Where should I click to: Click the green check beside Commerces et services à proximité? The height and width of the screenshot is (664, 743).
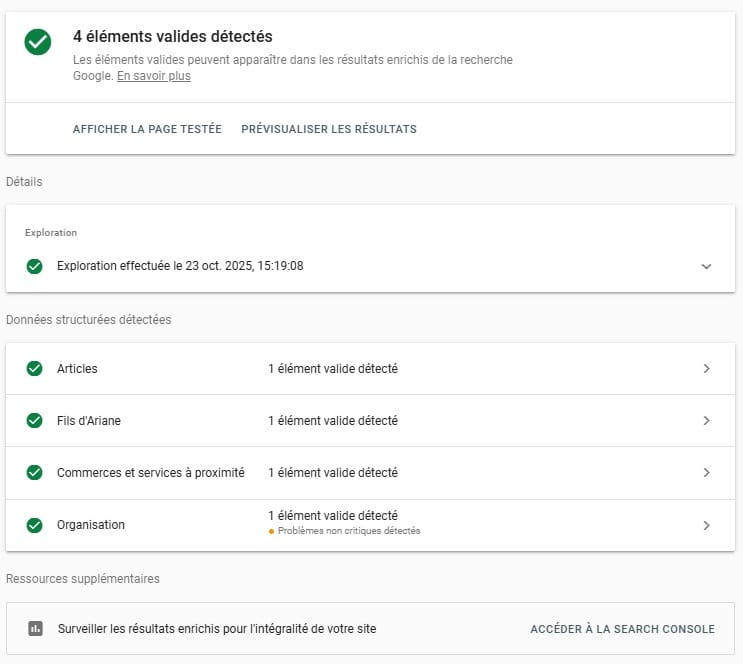point(35,472)
